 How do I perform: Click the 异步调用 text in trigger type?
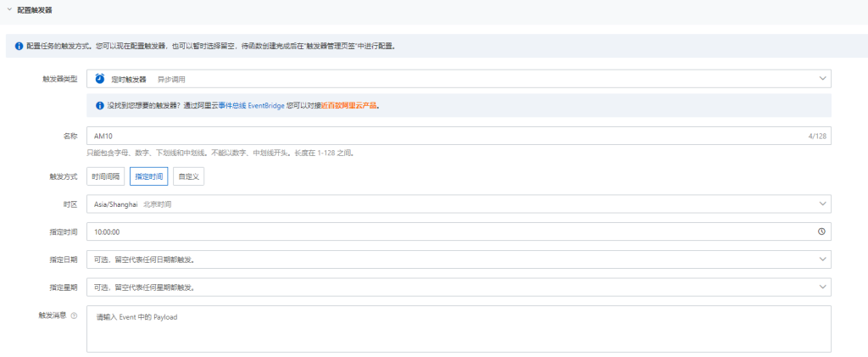pos(171,79)
